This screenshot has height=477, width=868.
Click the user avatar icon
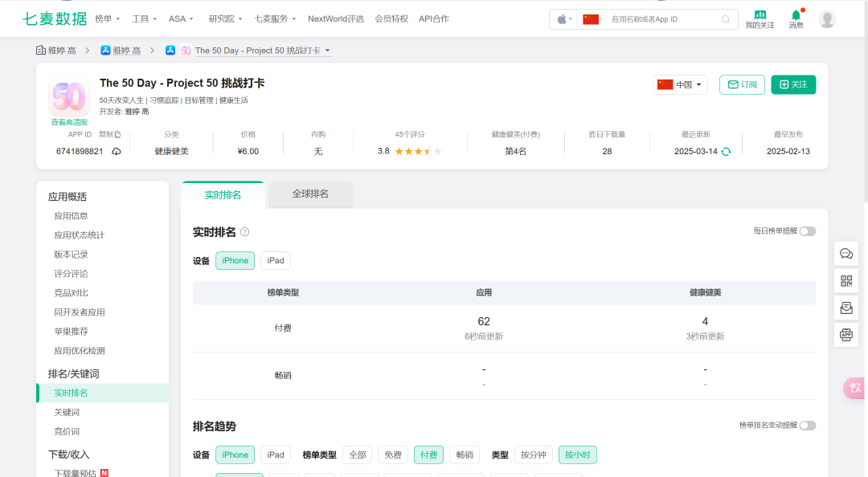point(827,19)
